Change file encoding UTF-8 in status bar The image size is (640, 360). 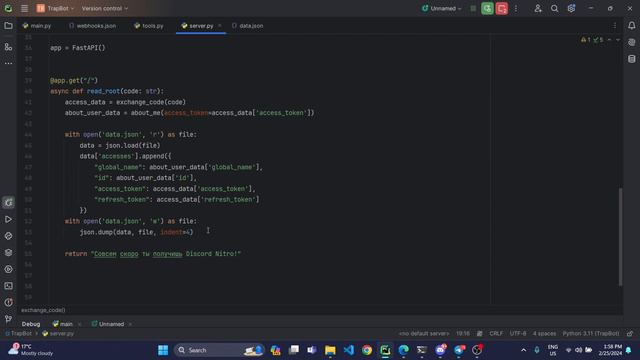(518, 333)
